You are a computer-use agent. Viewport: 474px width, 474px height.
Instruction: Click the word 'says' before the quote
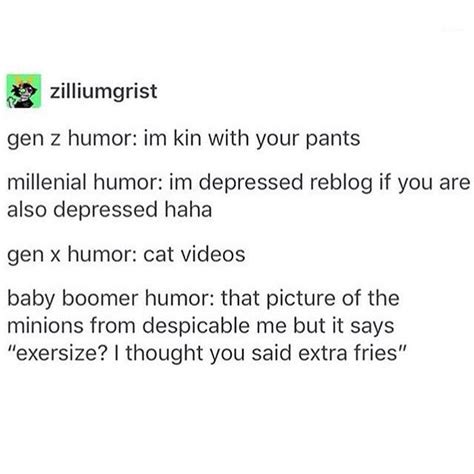click(372, 327)
